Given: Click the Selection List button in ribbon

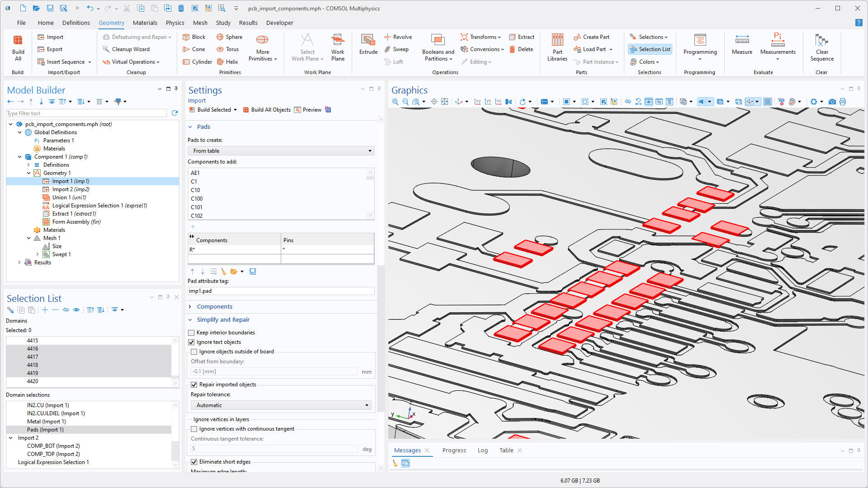Looking at the screenshot, I should click(650, 49).
